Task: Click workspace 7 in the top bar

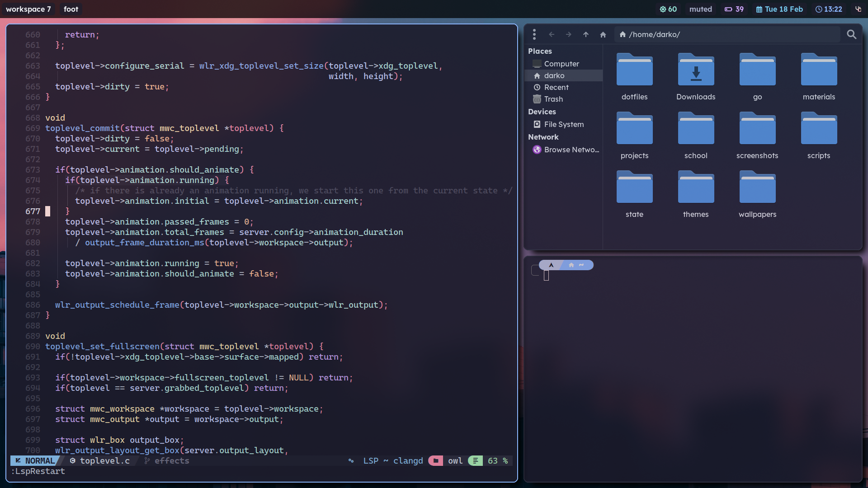Action: [x=28, y=9]
